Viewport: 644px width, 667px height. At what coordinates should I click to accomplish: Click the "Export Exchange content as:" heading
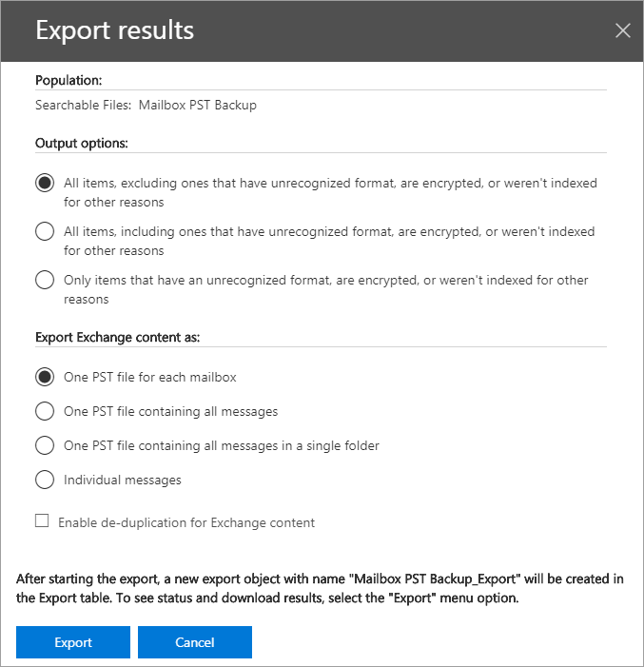[117, 337]
